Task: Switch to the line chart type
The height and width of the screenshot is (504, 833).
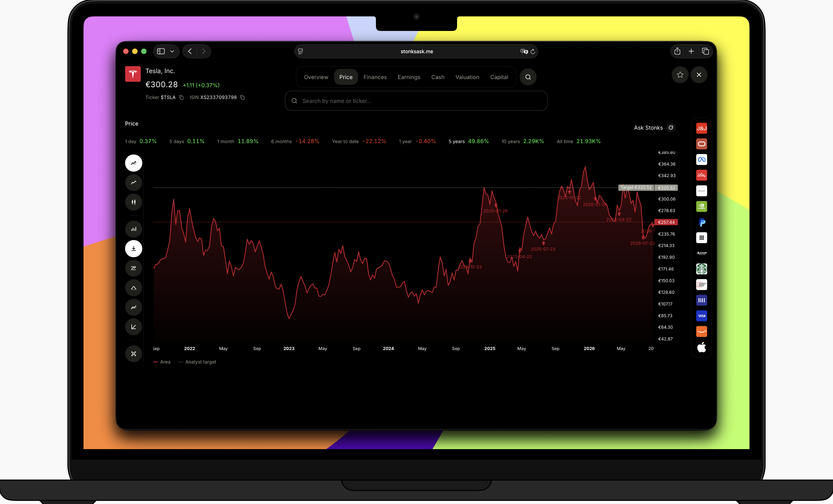Action: click(x=133, y=183)
